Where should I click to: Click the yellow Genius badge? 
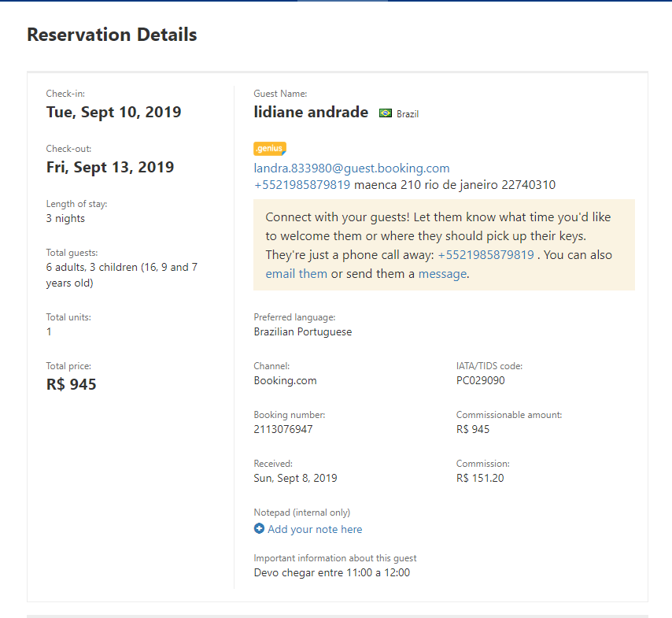click(269, 148)
